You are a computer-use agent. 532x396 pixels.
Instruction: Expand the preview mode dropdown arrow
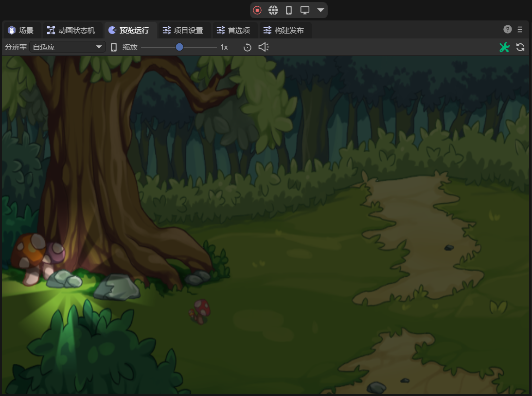coord(320,10)
